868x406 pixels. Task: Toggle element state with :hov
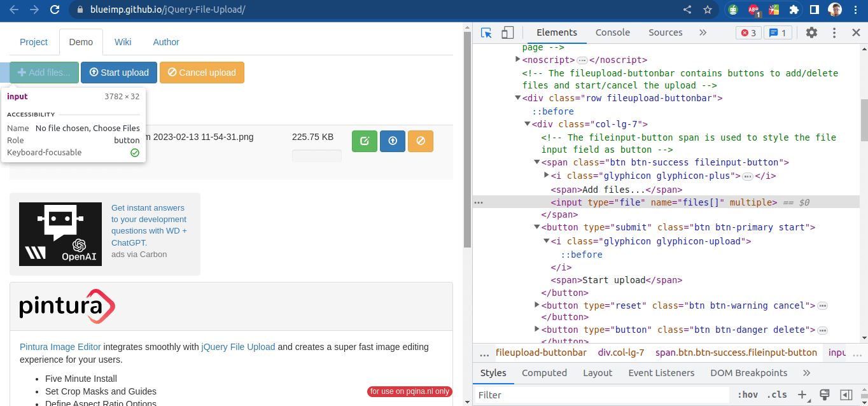point(748,395)
